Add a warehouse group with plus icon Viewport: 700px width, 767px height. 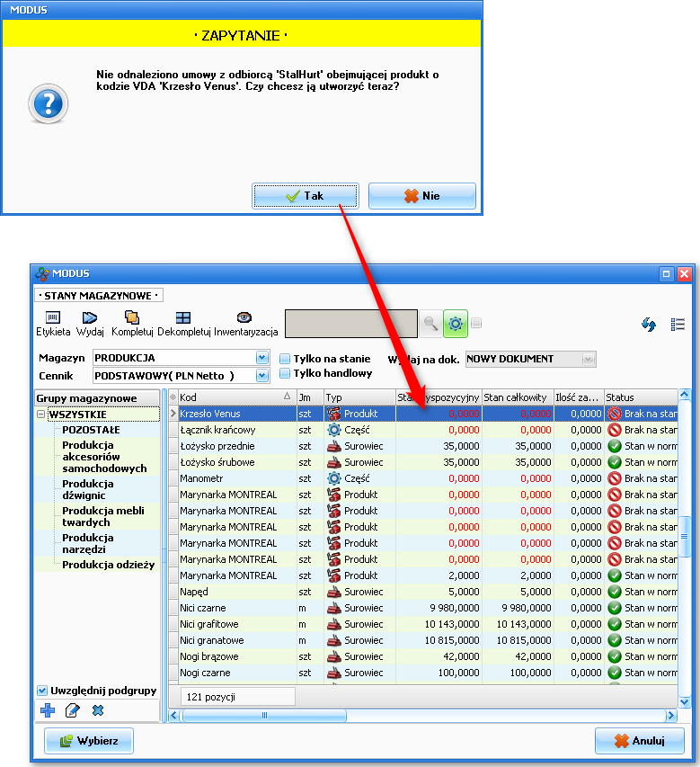pos(48,710)
